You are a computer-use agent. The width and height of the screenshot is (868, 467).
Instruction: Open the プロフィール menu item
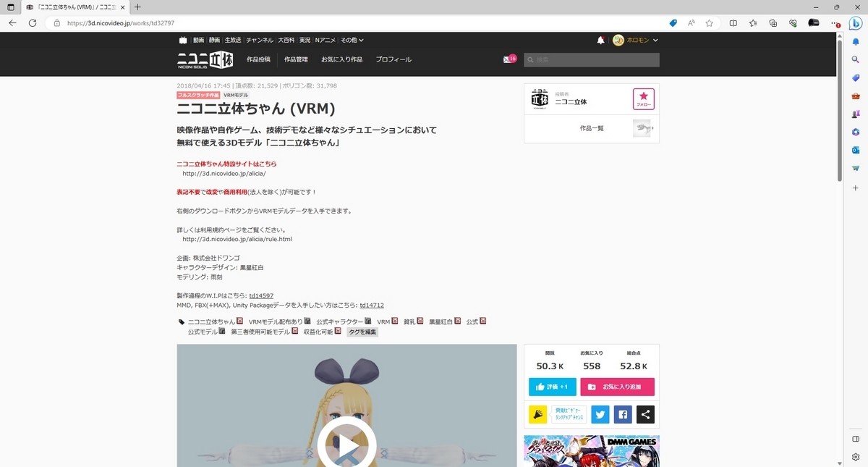click(393, 59)
